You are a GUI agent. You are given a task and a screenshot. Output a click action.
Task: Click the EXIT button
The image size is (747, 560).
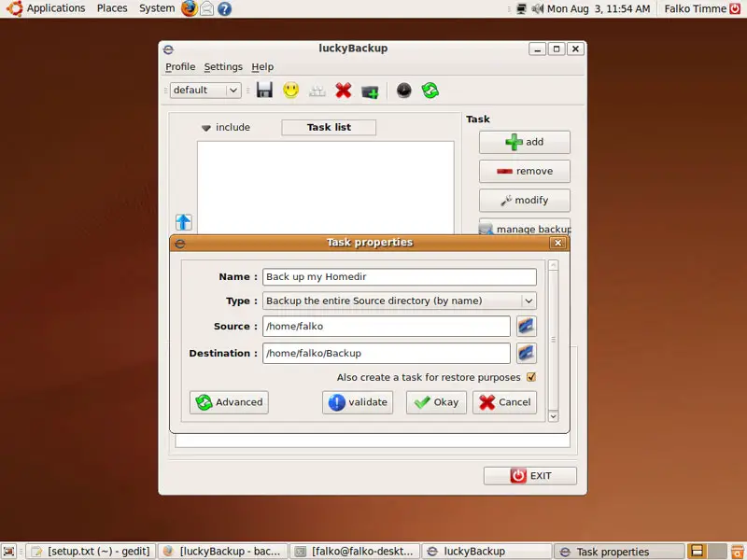[x=530, y=476]
